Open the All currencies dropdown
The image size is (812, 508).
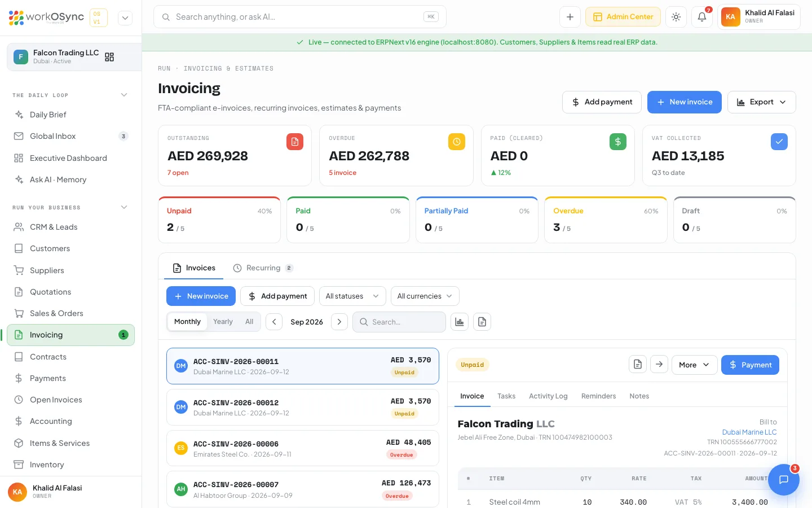[425, 296]
